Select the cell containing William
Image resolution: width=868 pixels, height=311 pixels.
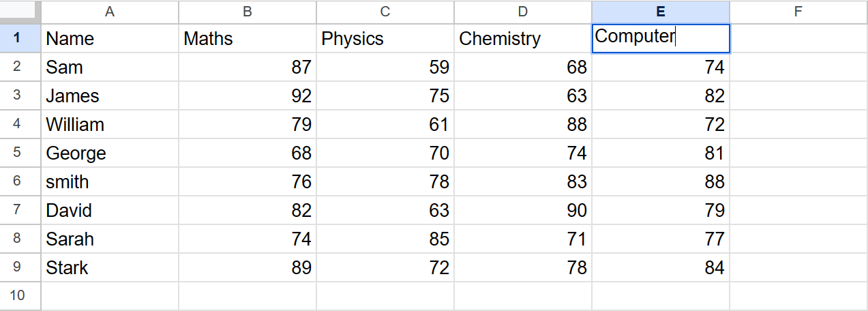point(110,124)
